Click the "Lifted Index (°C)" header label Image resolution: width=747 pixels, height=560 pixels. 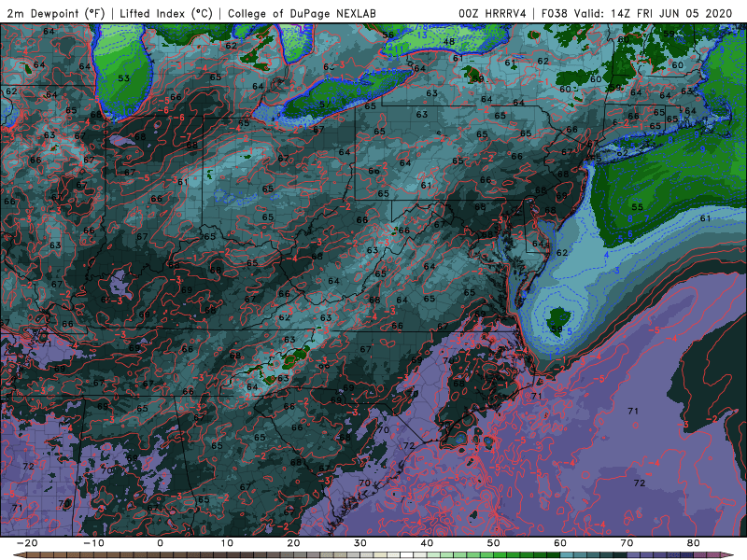click(x=166, y=13)
